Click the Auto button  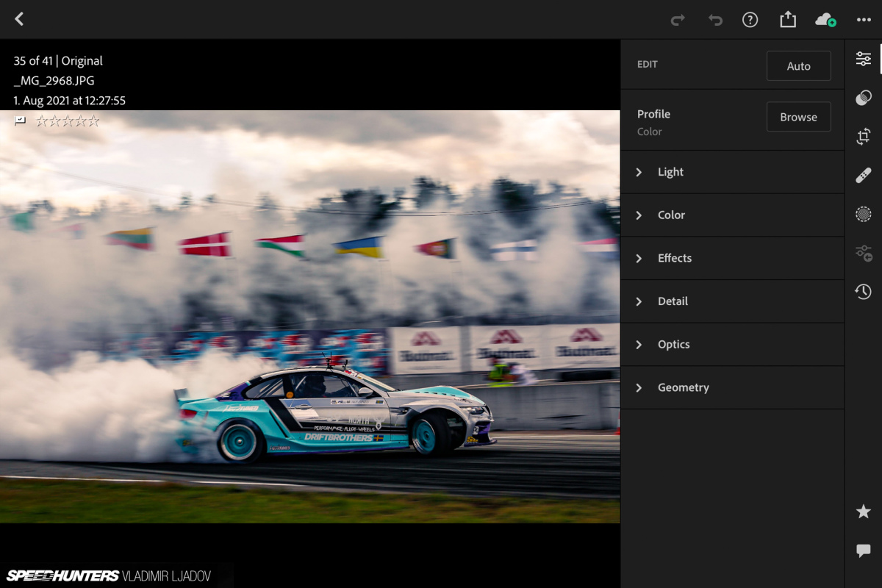tap(798, 65)
